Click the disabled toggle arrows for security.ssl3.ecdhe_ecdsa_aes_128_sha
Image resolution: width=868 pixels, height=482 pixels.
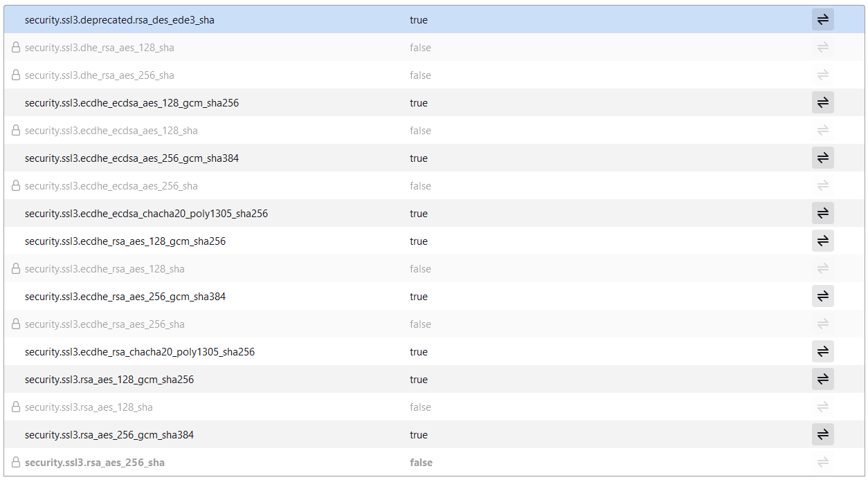(x=823, y=131)
